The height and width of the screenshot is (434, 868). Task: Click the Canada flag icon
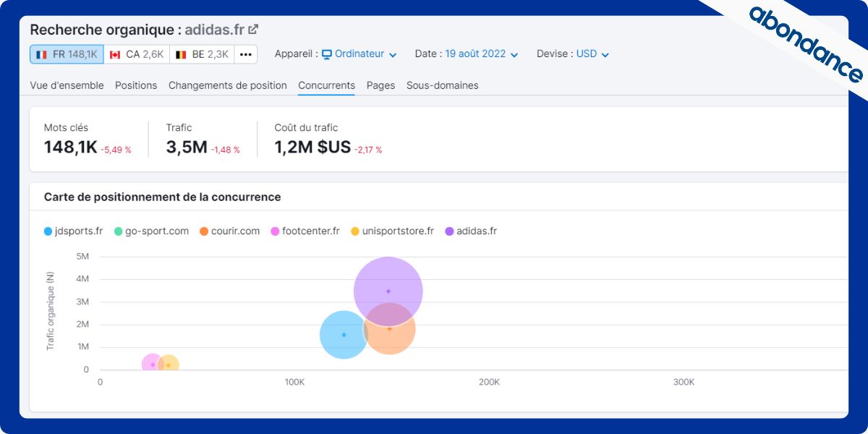click(115, 54)
